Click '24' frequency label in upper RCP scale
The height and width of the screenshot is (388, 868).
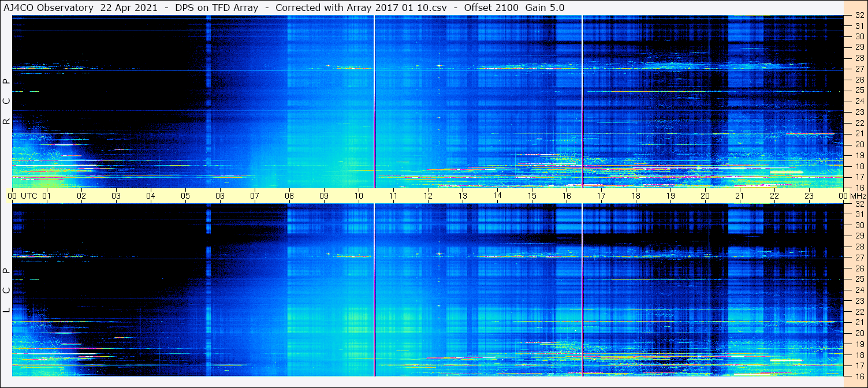pyautogui.click(x=859, y=101)
